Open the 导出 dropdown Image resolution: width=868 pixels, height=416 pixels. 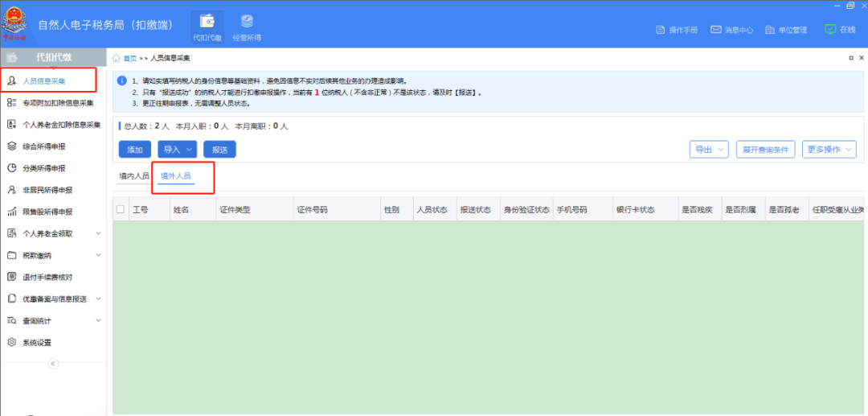coord(708,150)
